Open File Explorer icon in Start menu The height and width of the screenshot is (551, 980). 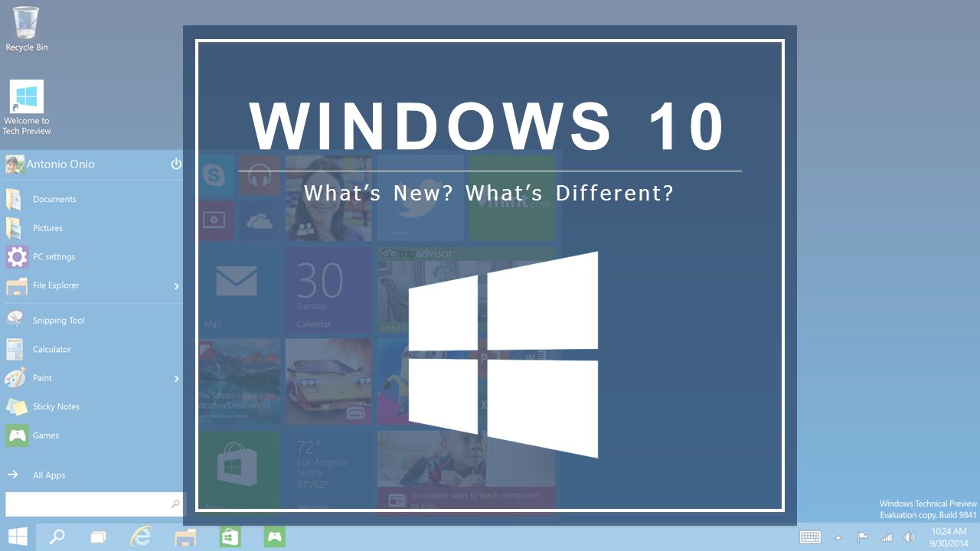[16, 285]
